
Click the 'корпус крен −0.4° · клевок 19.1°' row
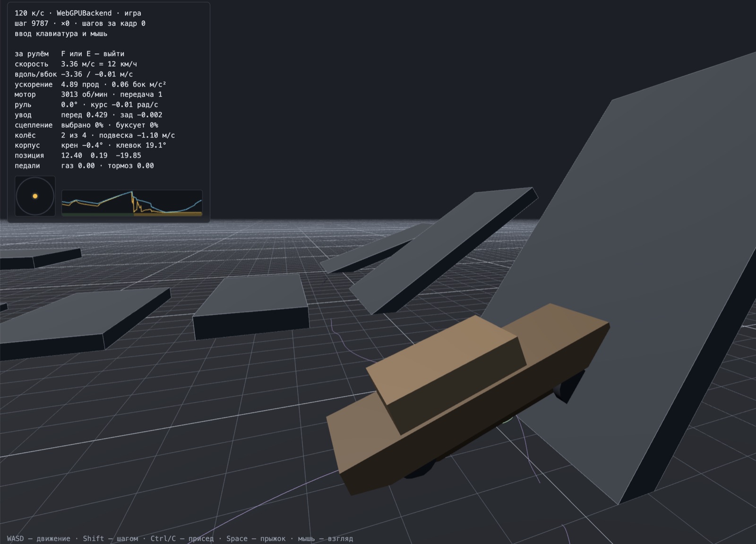pos(91,146)
